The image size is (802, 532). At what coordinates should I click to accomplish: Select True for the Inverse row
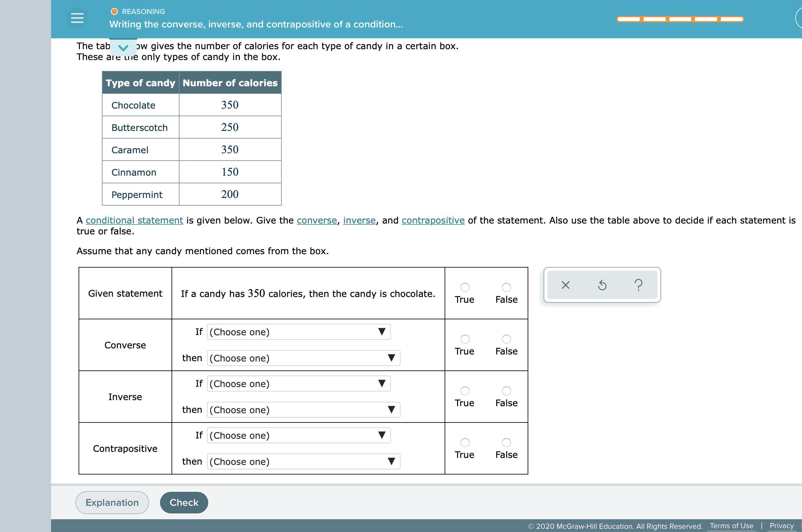click(x=465, y=391)
